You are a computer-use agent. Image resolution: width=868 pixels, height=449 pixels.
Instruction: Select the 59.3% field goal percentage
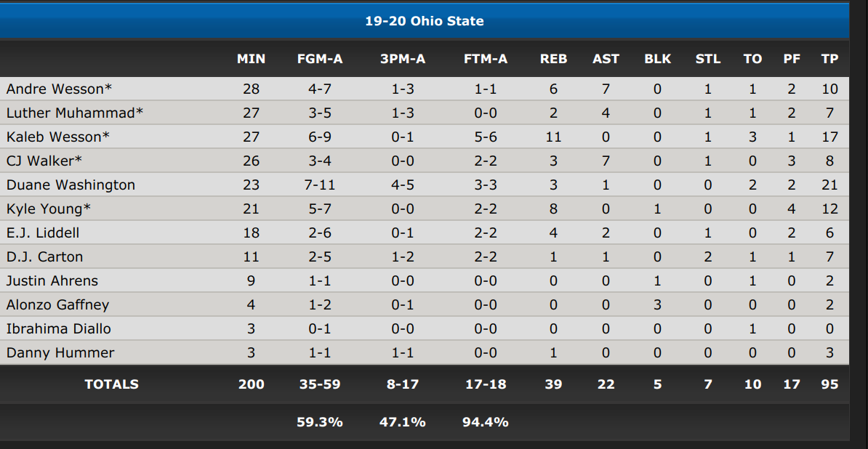[x=319, y=422]
